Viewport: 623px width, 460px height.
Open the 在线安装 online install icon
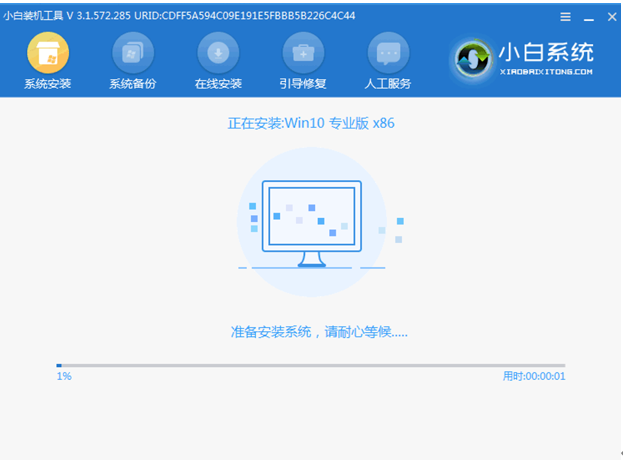click(218, 52)
